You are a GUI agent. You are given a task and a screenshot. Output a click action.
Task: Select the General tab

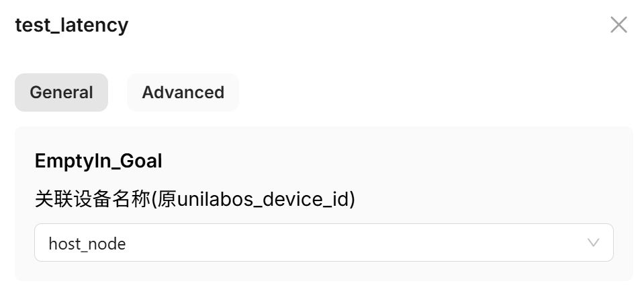[x=61, y=92]
